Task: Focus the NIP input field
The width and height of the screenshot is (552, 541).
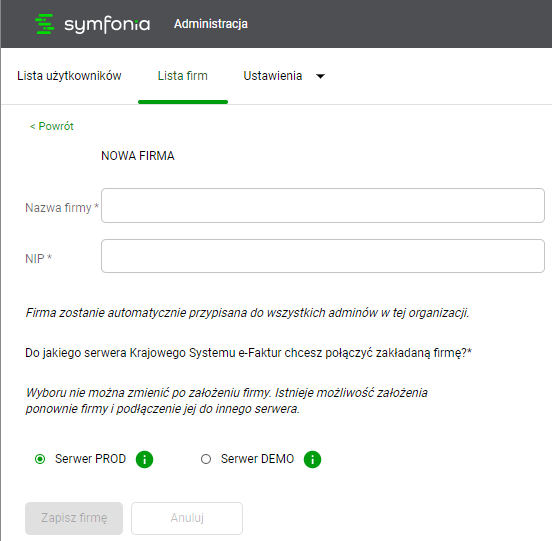Action: [x=323, y=256]
